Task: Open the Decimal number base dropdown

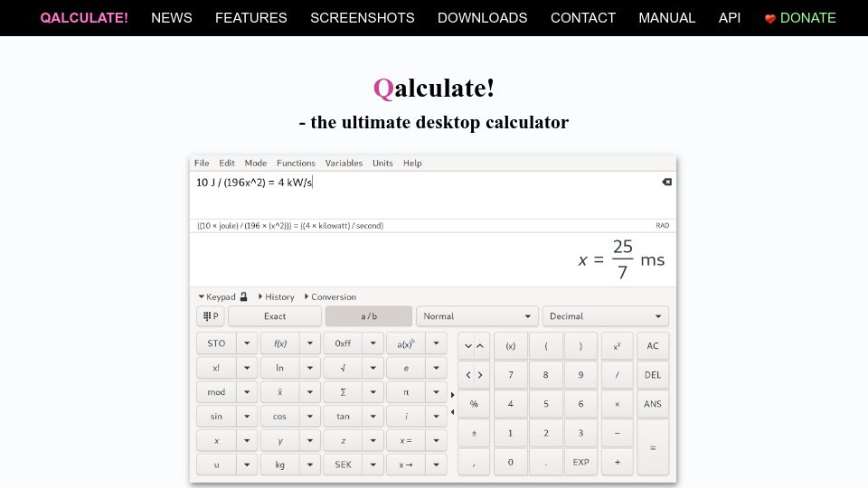Action: coord(606,316)
